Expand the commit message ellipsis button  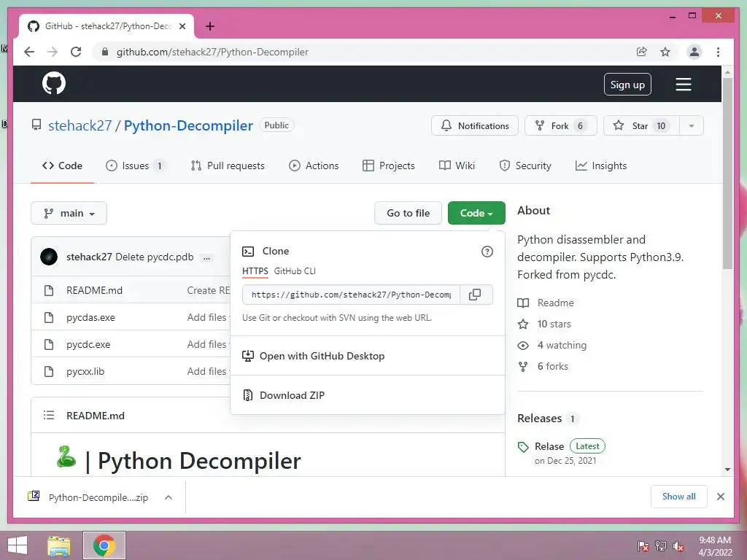point(206,257)
